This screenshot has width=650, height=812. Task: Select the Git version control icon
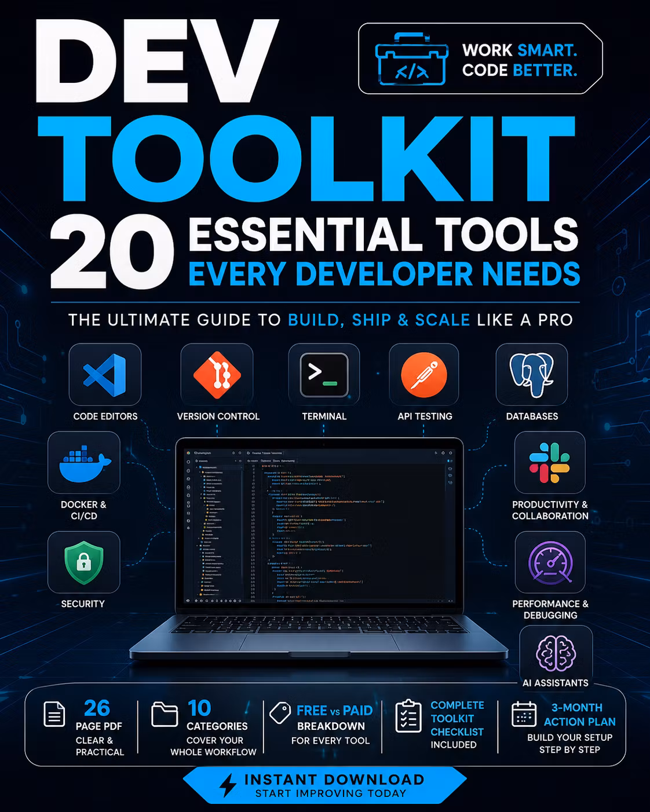click(217, 375)
